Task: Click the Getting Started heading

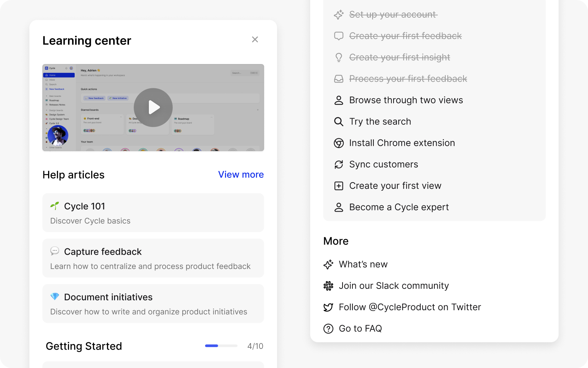Action: (84, 346)
